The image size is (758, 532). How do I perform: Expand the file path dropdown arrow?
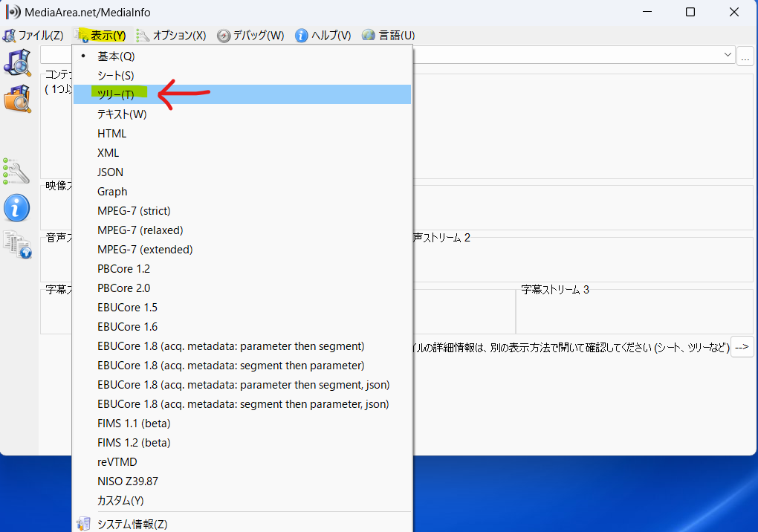[x=728, y=55]
